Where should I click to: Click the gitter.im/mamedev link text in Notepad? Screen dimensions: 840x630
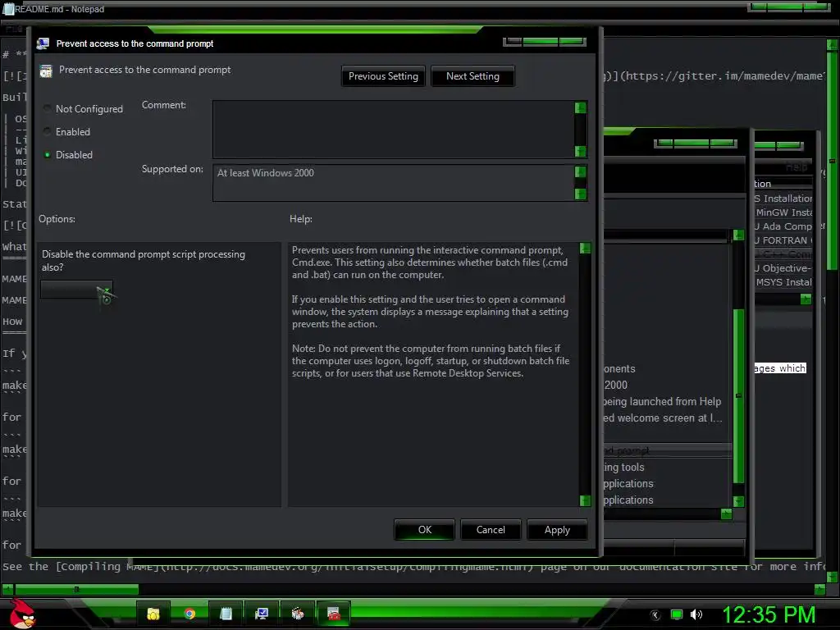click(x=724, y=76)
